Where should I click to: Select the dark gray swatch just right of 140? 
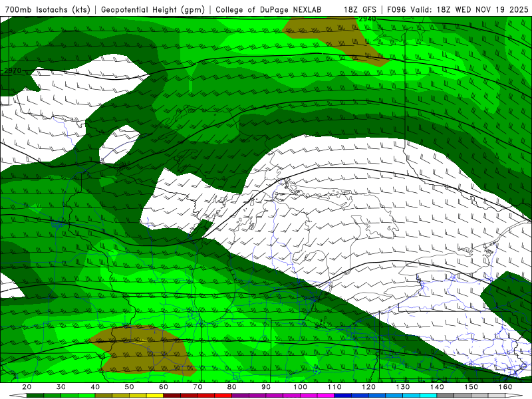click(x=445, y=396)
